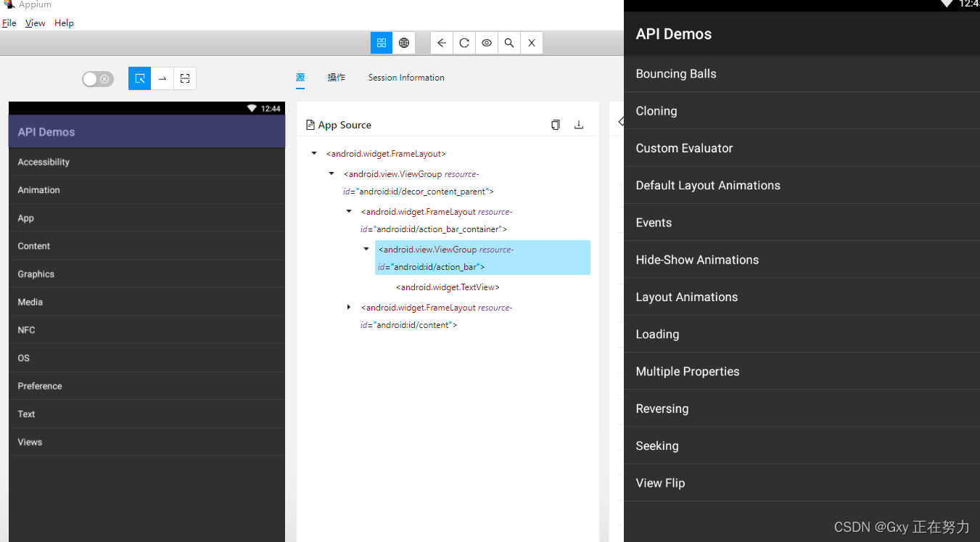
Task: Select the android:id/content FrameLayout row
Action: (x=436, y=316)
